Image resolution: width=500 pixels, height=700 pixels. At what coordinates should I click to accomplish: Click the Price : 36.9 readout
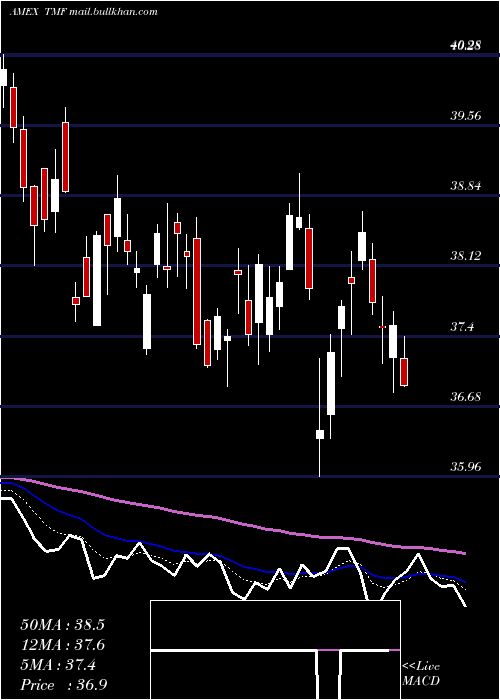tap(64, 685)
